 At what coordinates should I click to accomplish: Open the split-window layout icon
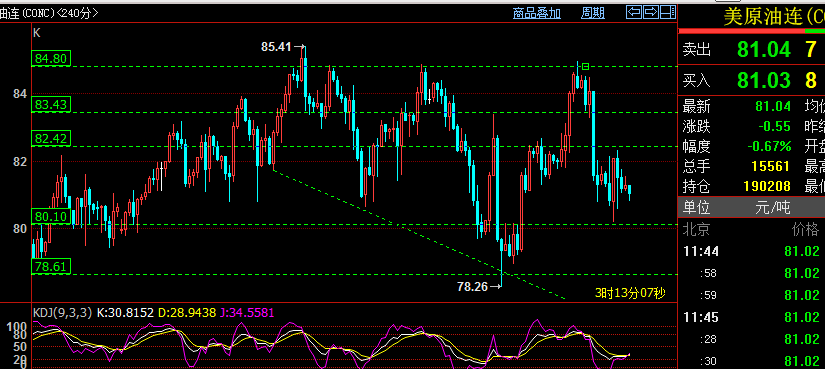(668, 12)
